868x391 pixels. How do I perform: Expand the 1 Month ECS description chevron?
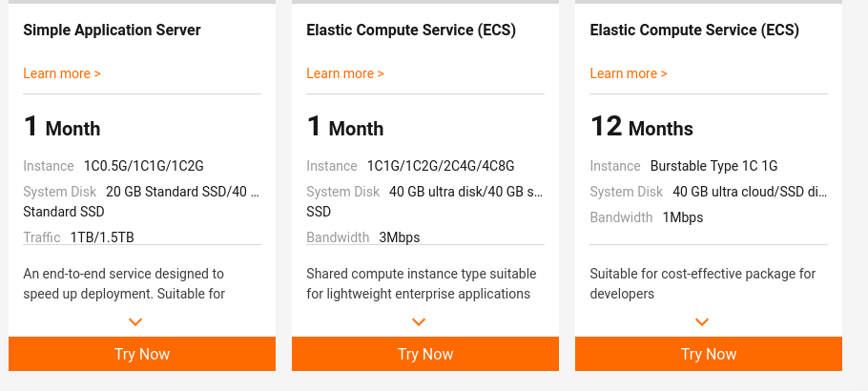419,322
